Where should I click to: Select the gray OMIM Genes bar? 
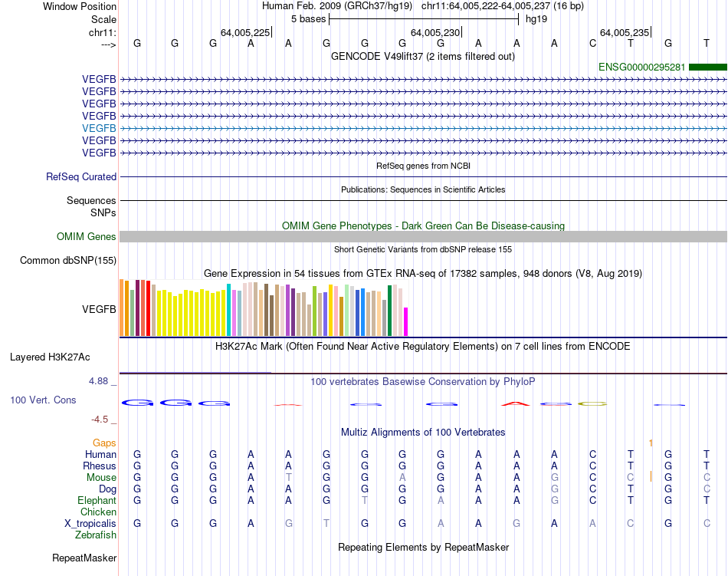click(x=423, y=237)
